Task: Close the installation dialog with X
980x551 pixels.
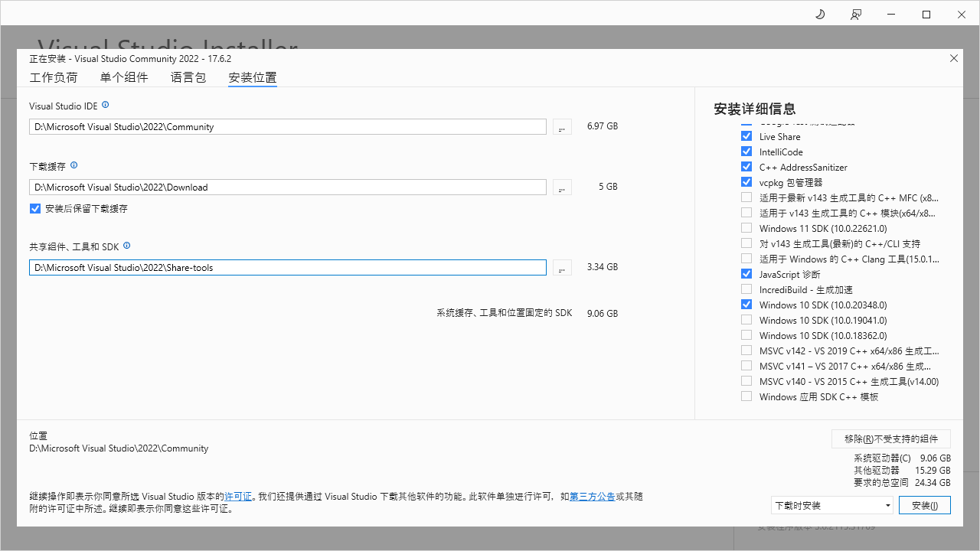Action: [954, 58]
